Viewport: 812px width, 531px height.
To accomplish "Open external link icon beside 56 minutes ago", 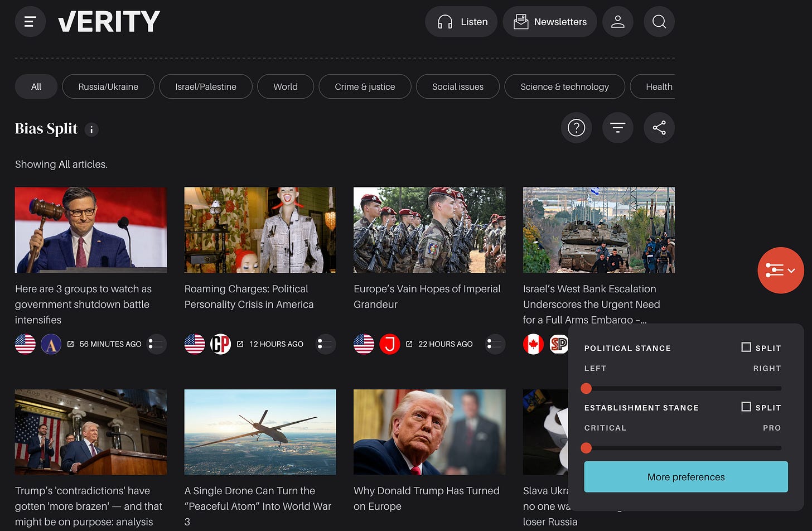I will 70,344.
